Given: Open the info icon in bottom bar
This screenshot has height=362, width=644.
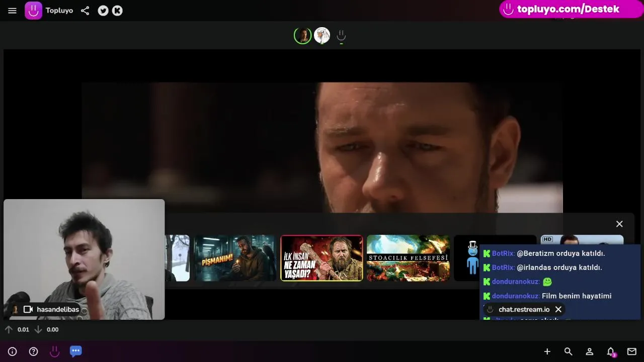Looking at the screenshot, I should tap(13, 351).
